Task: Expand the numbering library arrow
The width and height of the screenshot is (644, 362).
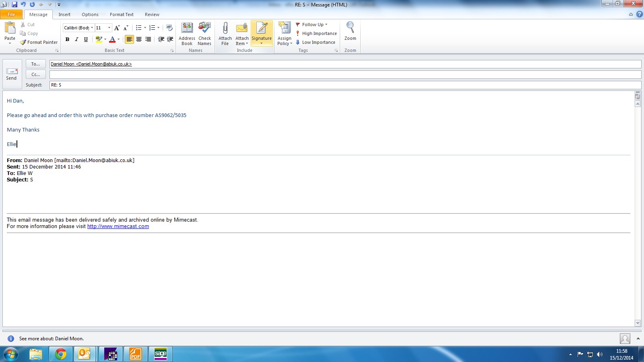Action: click(x=158, y=28)
